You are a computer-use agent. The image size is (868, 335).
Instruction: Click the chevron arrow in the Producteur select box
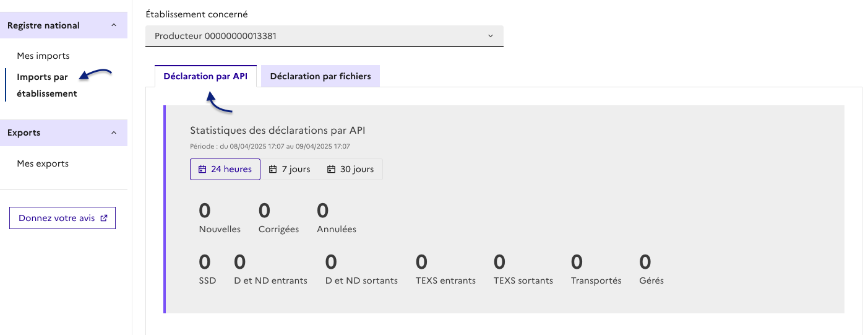tap(491, 36)
